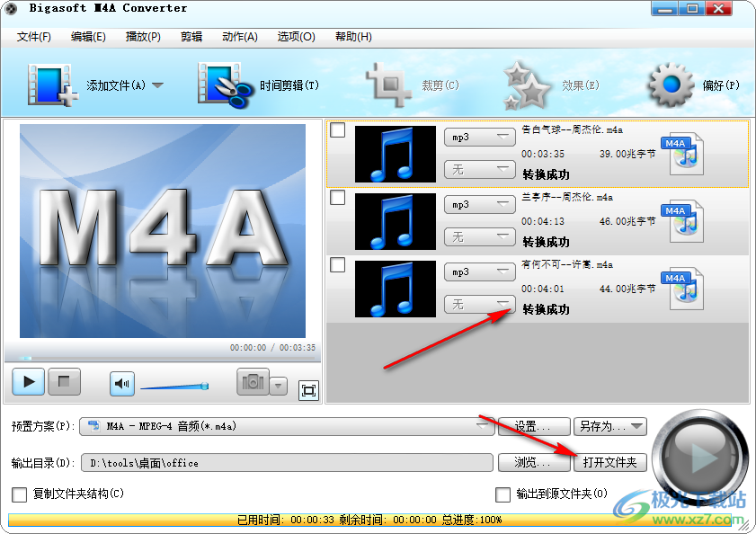Click the 39.00兆字节 size text
Screen dimensions: 756x534
coord(627,154)
